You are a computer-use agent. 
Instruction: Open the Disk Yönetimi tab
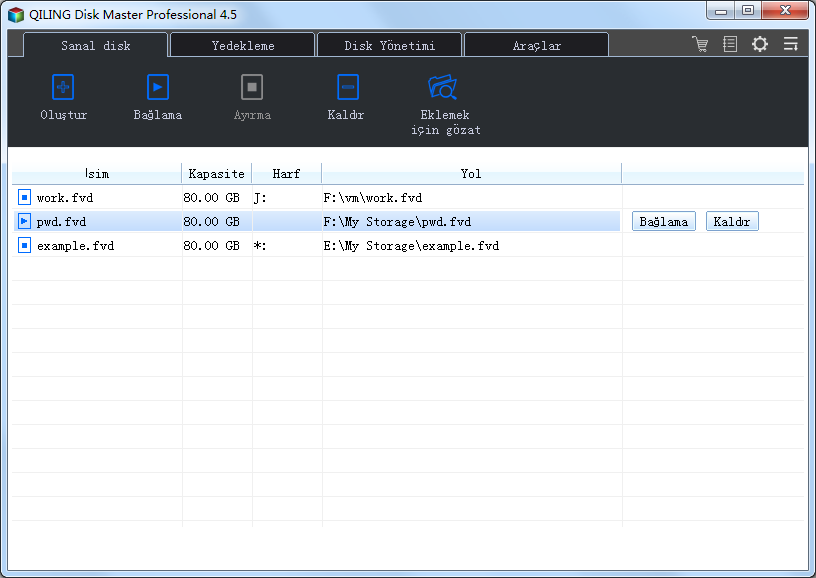pyautogui.click(x=389, y=46)
